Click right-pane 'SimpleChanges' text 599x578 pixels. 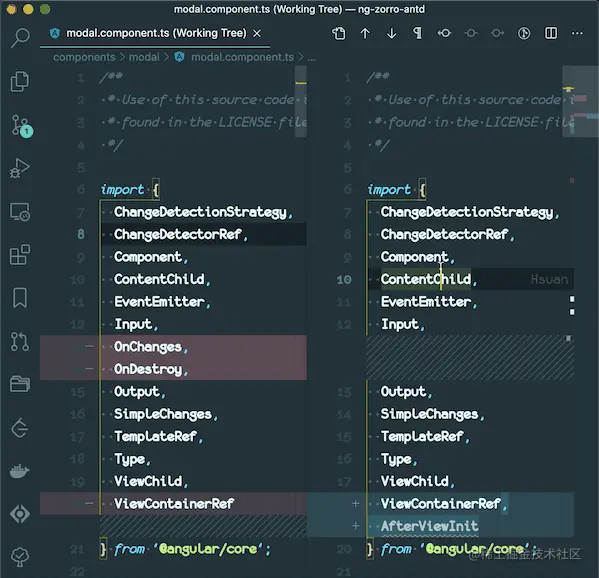tap(429, 414)
